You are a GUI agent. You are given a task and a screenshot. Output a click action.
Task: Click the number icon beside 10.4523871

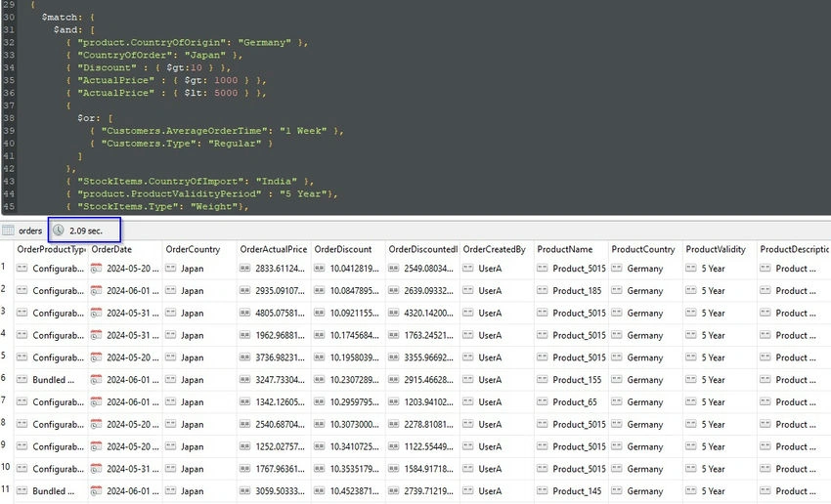(x=319, y=490)
